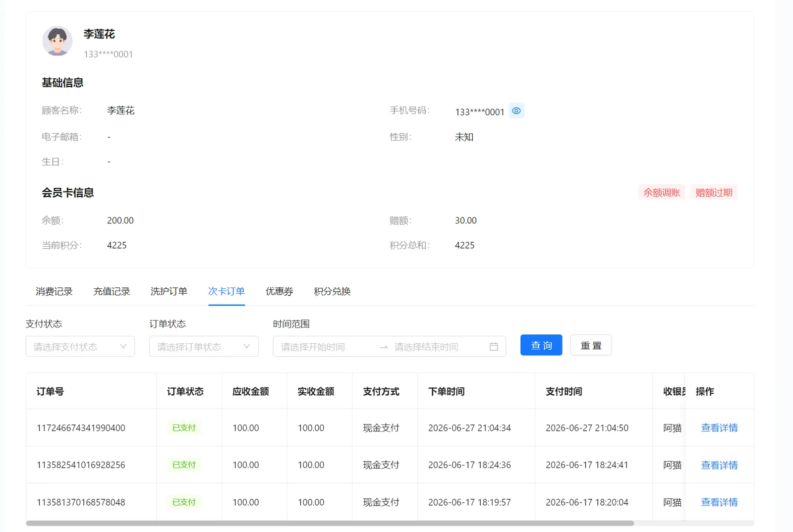Image resolution: width=793 pixels, height=532 pixels.
Task: Click payment time 2026-06-17 18:24:41
Action: tap(587, 465)
